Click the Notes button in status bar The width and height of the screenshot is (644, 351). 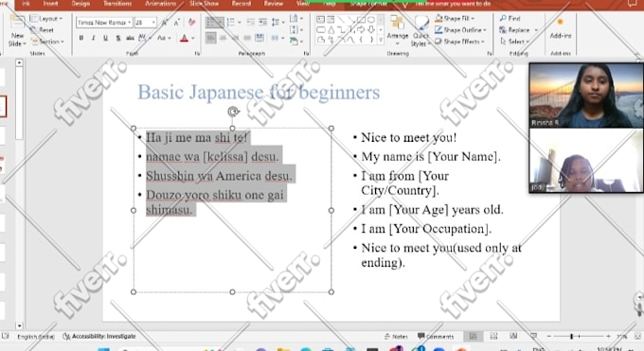tap(396, 336)
